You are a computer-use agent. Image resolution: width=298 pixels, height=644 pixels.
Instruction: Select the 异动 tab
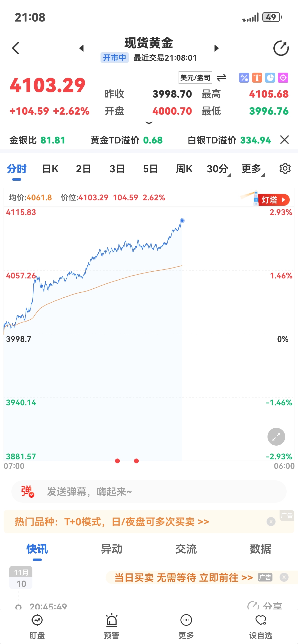[x=111, y=549]
